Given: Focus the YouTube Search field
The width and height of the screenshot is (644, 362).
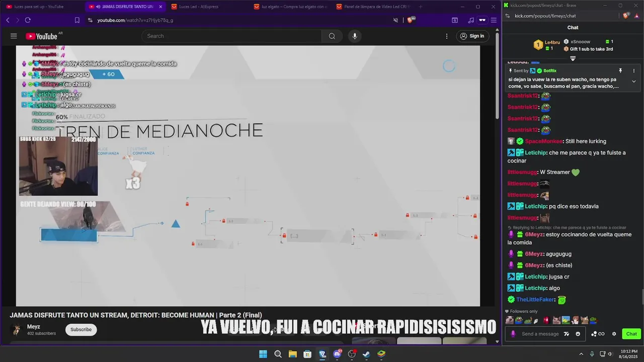Looking at the screenshot, I should (232, 36).
